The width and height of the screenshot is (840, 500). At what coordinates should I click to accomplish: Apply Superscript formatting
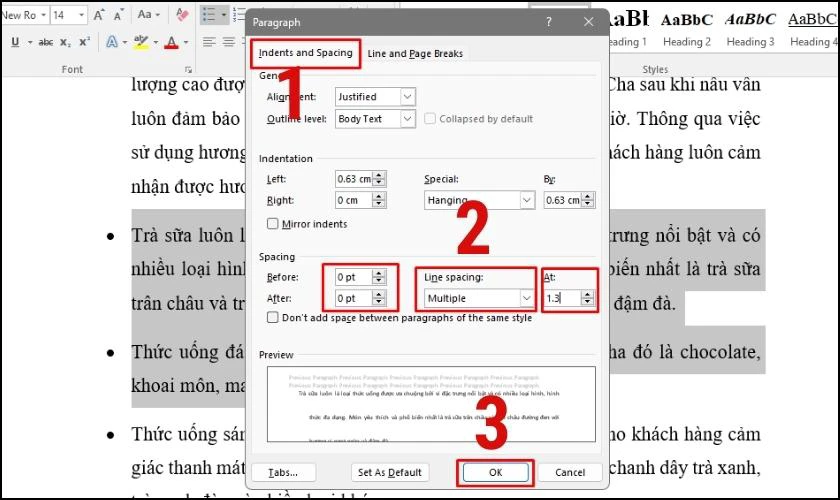(85, 42)
